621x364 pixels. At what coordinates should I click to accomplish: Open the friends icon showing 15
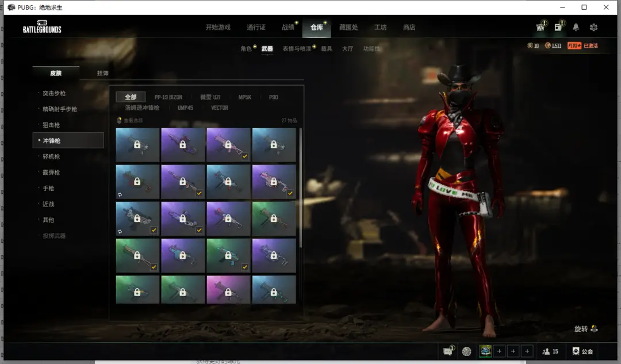(x=546, y=351)
